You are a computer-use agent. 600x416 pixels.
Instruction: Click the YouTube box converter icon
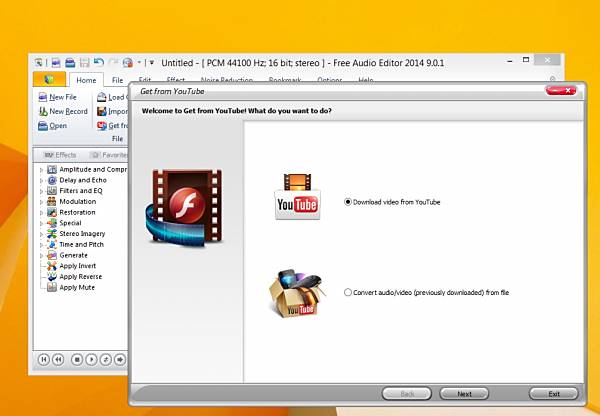297,293
